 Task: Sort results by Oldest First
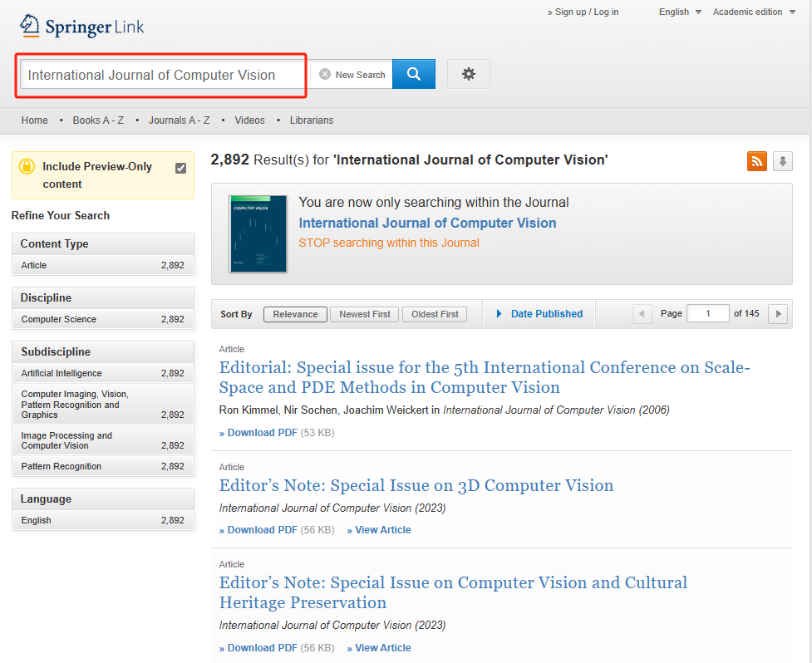435,314
